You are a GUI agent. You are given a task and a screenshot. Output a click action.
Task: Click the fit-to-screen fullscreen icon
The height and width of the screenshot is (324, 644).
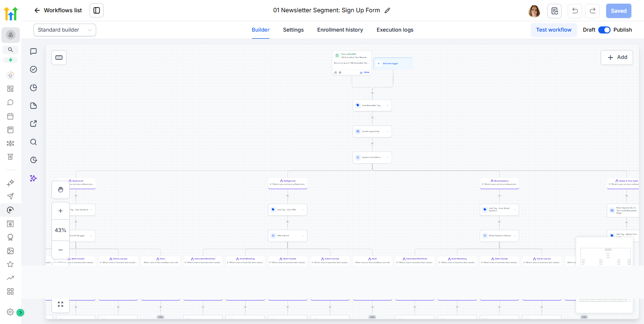(60, 304)
